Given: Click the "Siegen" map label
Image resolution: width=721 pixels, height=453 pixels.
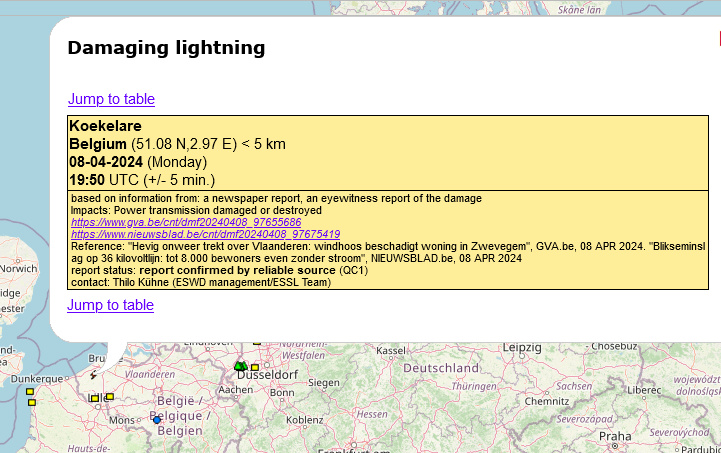Looking at the screenshot, I should pyautogui.click(x=324, y=383).
